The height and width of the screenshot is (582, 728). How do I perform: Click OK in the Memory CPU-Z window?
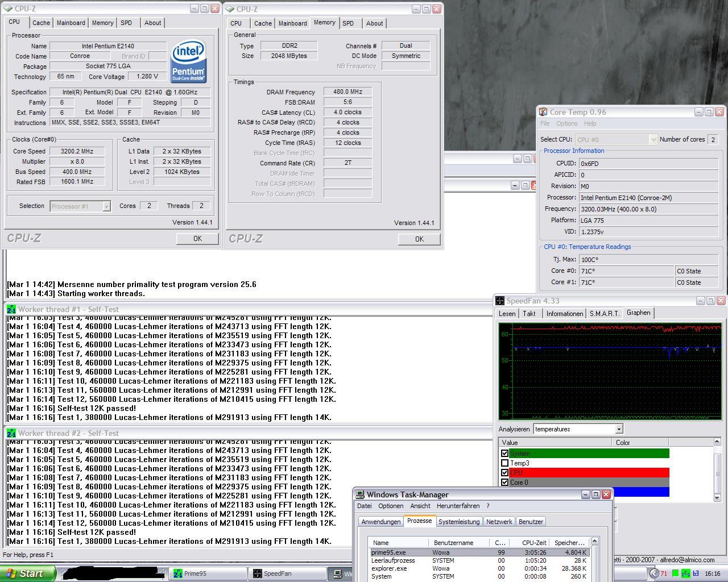419,239
